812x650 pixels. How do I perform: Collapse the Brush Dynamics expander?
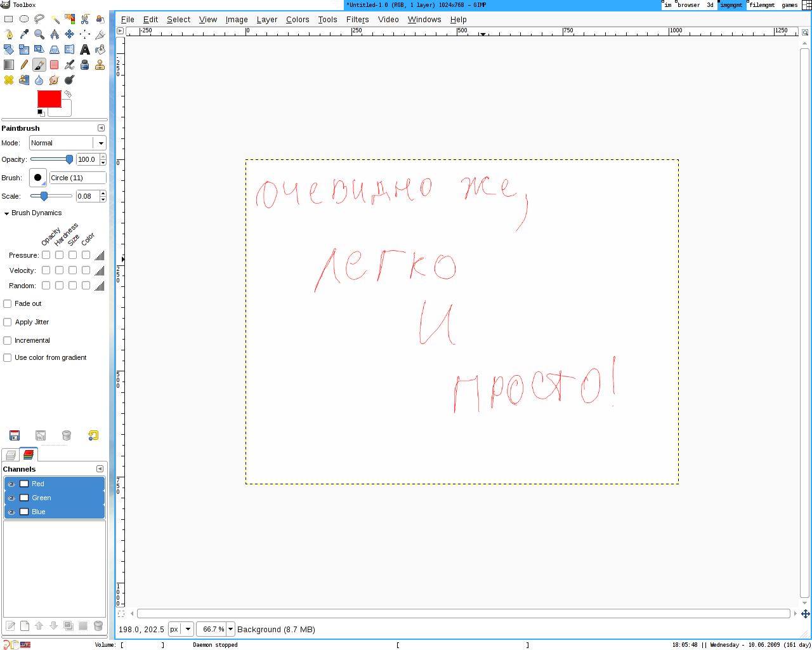pyautogui.click(x=6, y=213)
